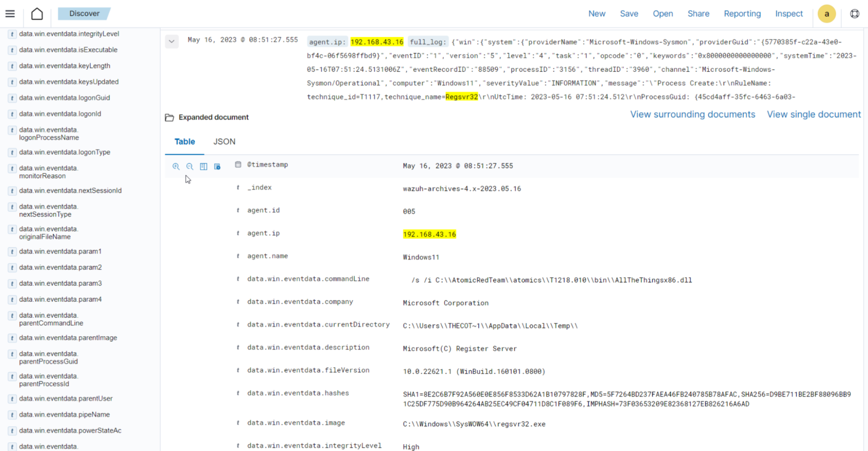Viewport: 868px width, 451px height.
Task: Open View surrounding documents link
Action: (x=693, y=114)
